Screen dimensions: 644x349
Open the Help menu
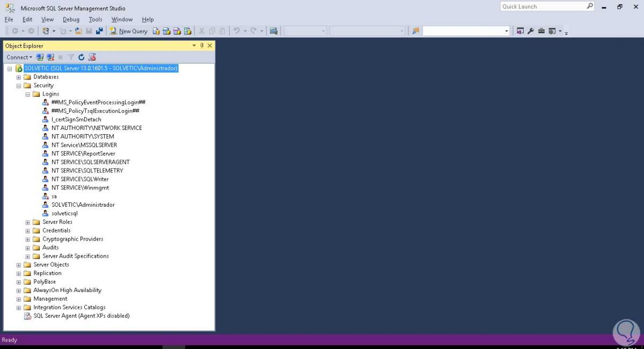(148, 19)
